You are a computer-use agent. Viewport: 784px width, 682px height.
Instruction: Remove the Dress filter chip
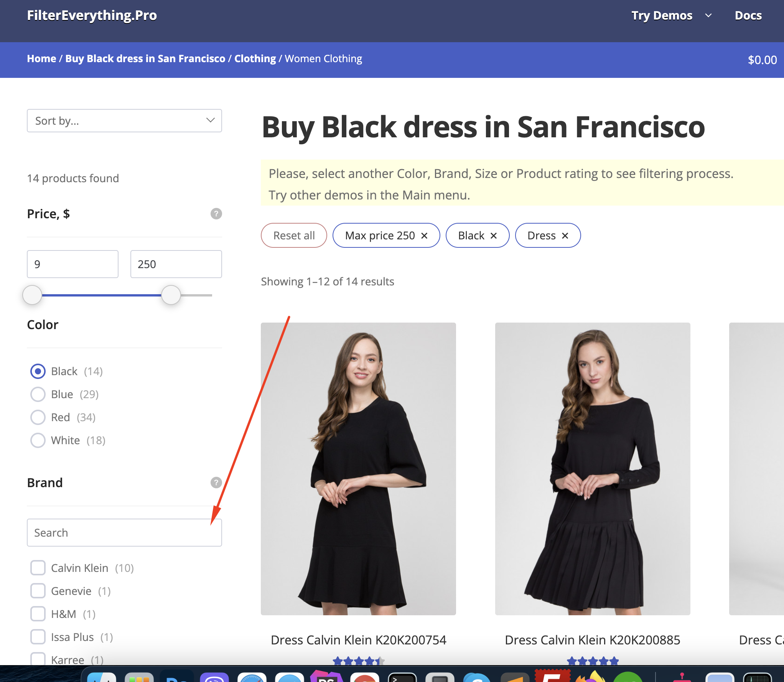(x=565, y=236)
